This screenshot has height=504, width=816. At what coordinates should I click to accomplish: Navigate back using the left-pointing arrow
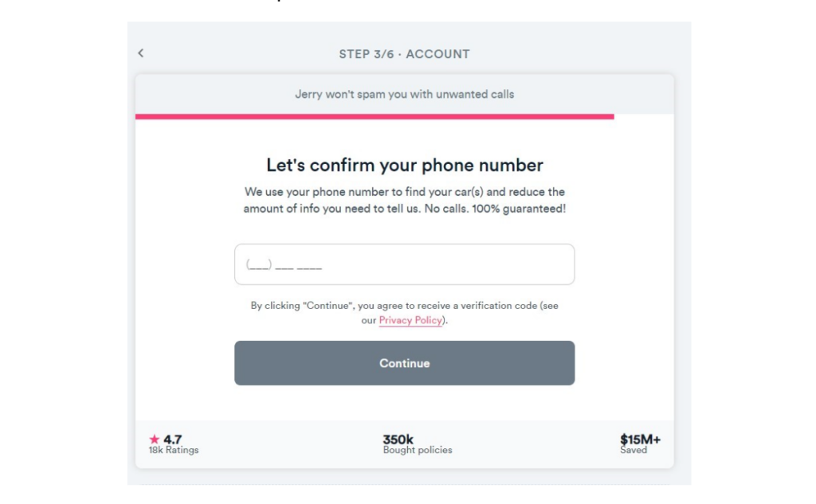point(141,53)
